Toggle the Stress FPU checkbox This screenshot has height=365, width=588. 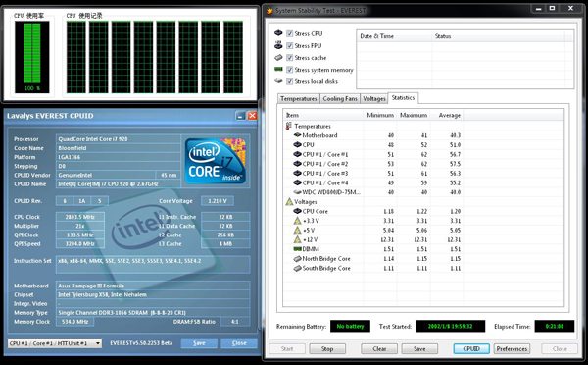[x=289, y=46]
